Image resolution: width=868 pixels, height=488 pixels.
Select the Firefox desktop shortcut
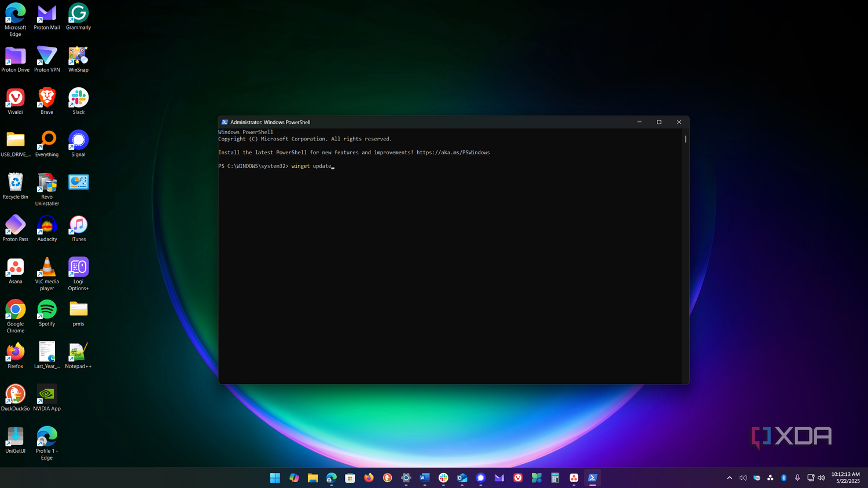click(x=16, y=355)
